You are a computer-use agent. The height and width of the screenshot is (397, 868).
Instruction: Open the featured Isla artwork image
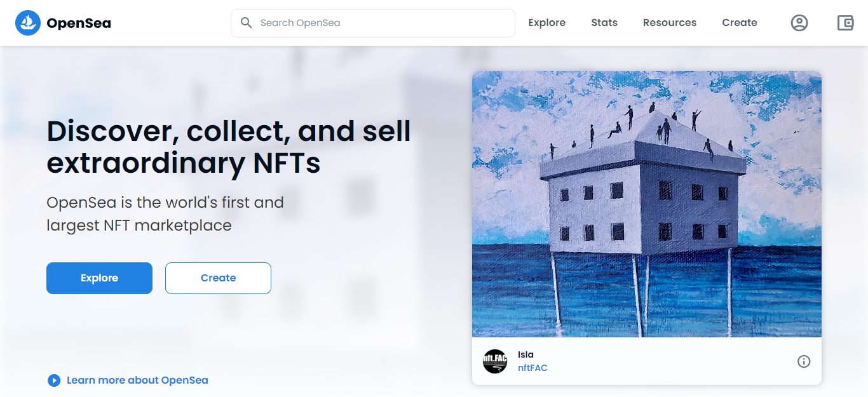coord(647,204)
